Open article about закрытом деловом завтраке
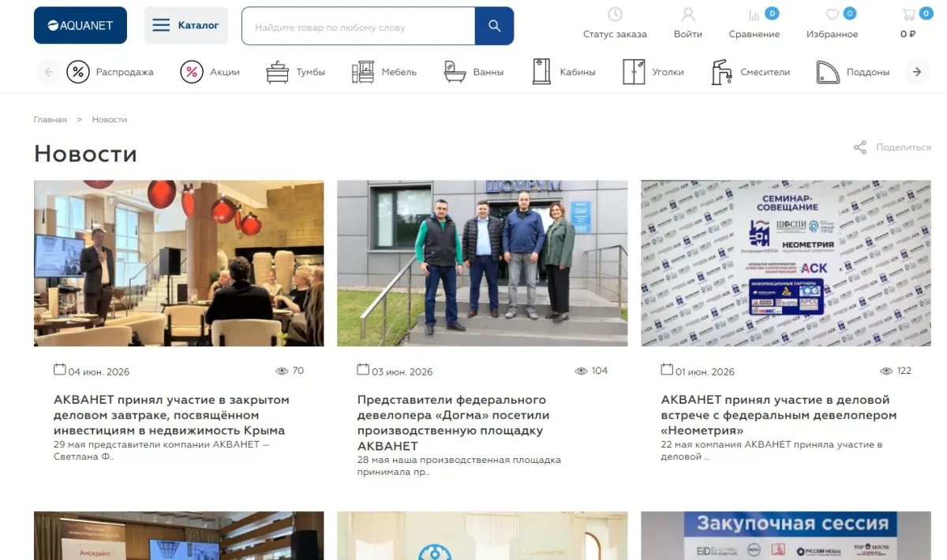The height and width of the screenshot is (560, 947). [x=171, y=415]
